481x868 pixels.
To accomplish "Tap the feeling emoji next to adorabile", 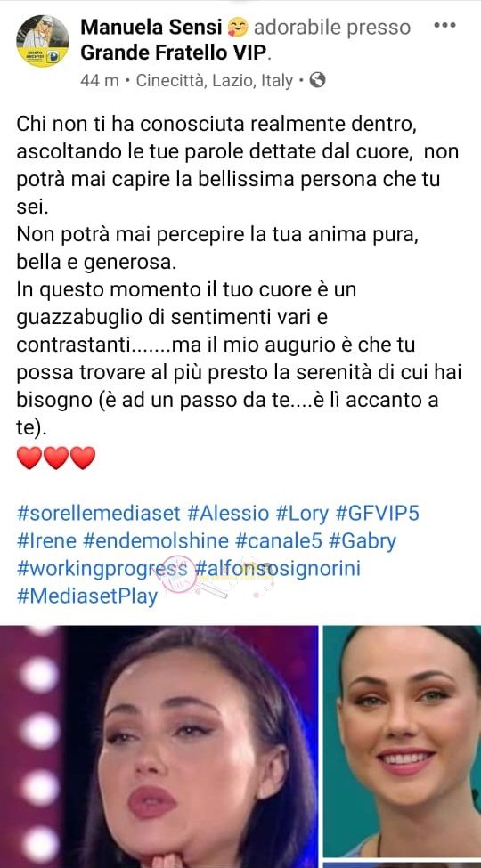I will [x=238, y=26].
